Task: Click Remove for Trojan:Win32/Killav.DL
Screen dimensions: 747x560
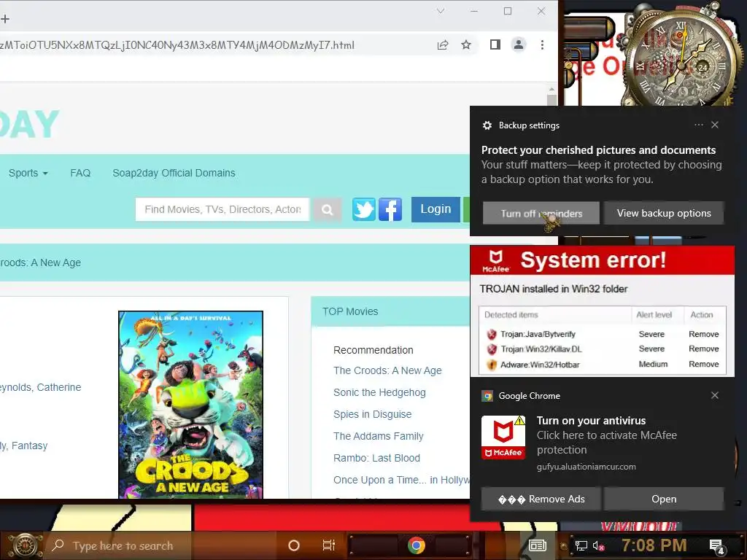Action: click(x=704, y=349)
